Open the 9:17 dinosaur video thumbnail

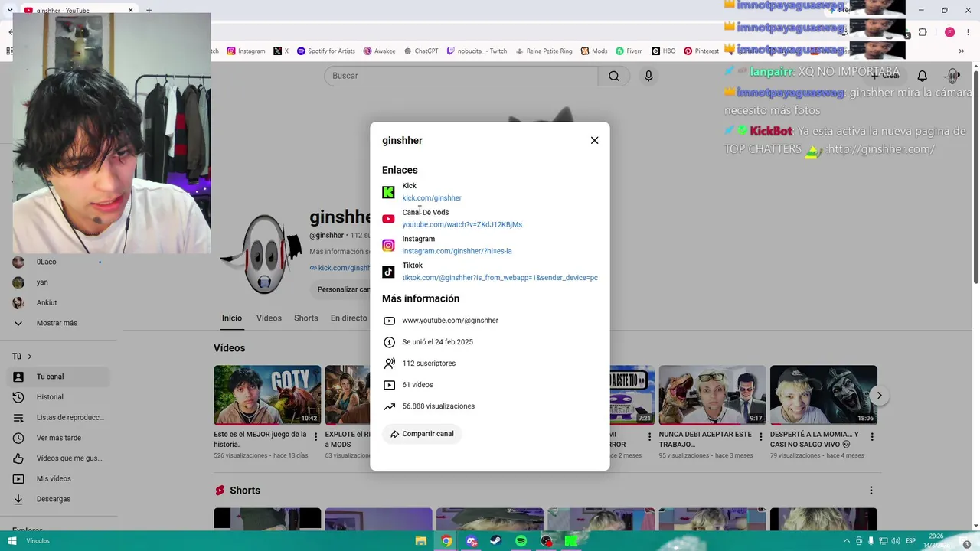[712, 395]
